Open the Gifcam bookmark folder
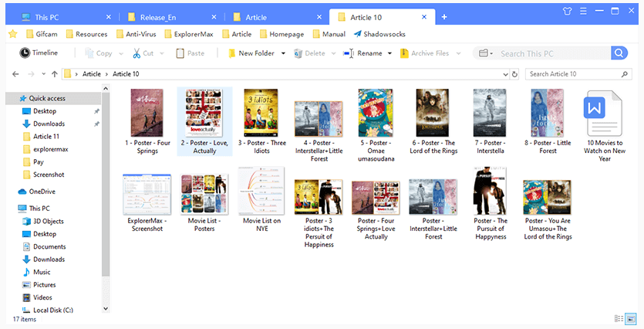The width and height of the screenshot is (644, 329). tap(42, 34)
